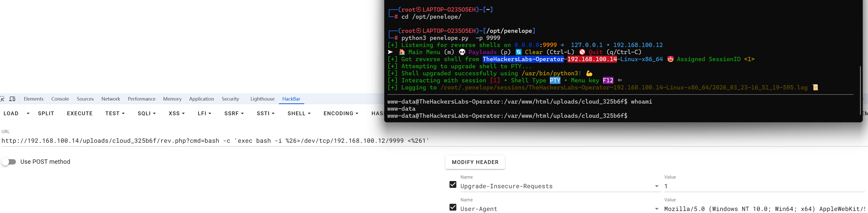This screenshot has width=868, height=213.
Task: Expand the Upgrade-Insecure-Requests name dropdown arrow
Action: click(657, 186)
